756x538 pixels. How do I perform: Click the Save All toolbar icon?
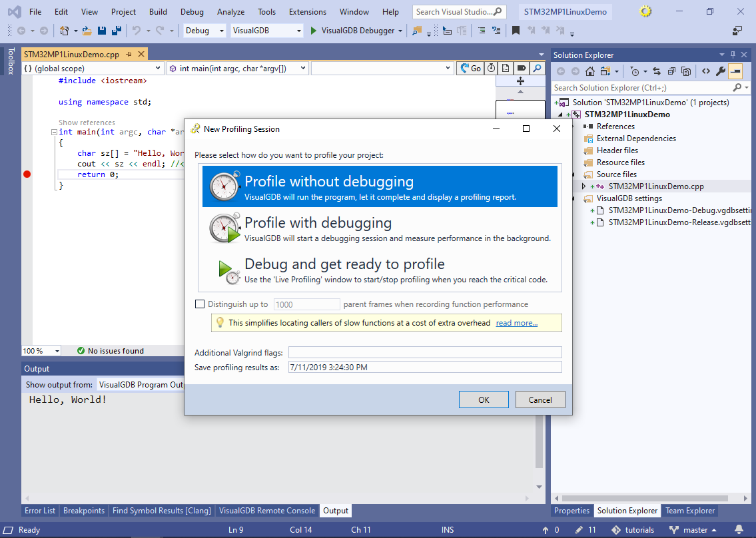pos(116,31)
